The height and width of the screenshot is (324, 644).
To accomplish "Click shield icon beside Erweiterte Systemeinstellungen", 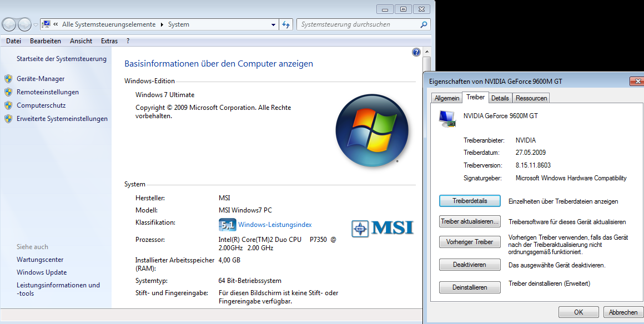I will point(8,119).
